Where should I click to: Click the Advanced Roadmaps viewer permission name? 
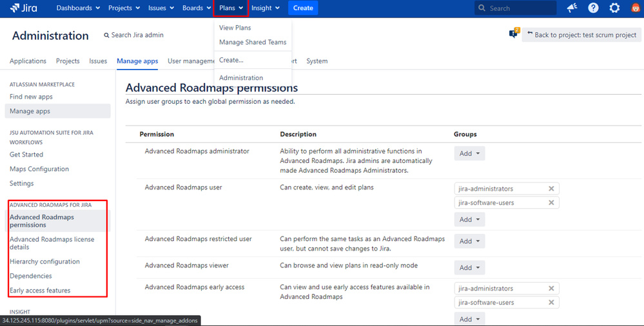click(x=187, y=265)
